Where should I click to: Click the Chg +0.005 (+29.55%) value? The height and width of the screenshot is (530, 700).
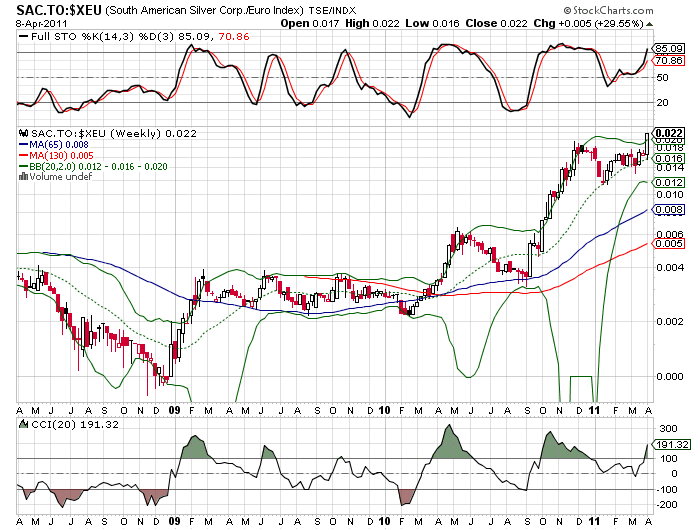(588, 23)
